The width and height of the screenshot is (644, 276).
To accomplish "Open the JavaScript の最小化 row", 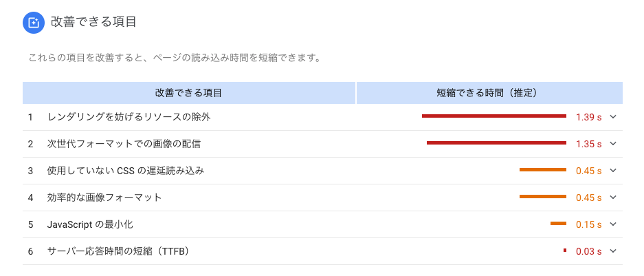I will coord(322,224).
